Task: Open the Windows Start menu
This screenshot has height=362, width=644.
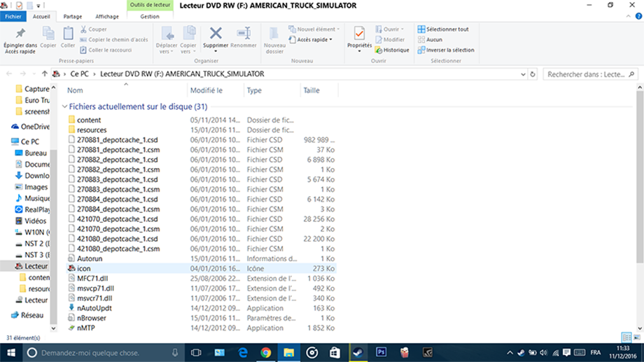Action: [x=11, y=353]
